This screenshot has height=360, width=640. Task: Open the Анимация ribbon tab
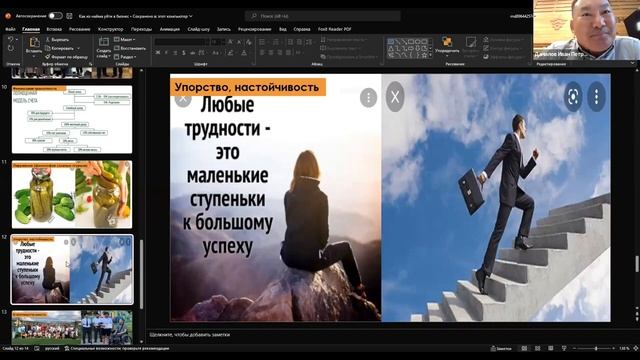click(x=169, y=29)
